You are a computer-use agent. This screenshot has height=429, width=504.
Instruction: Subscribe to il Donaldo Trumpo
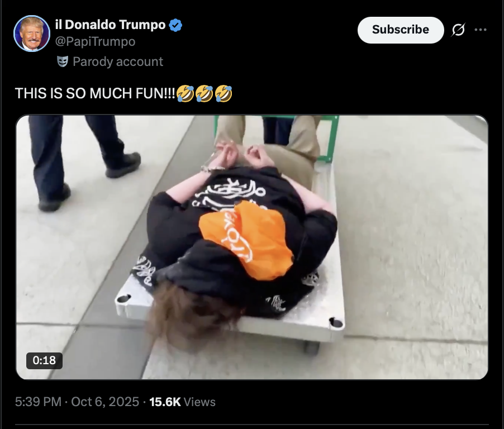(401, 30)
